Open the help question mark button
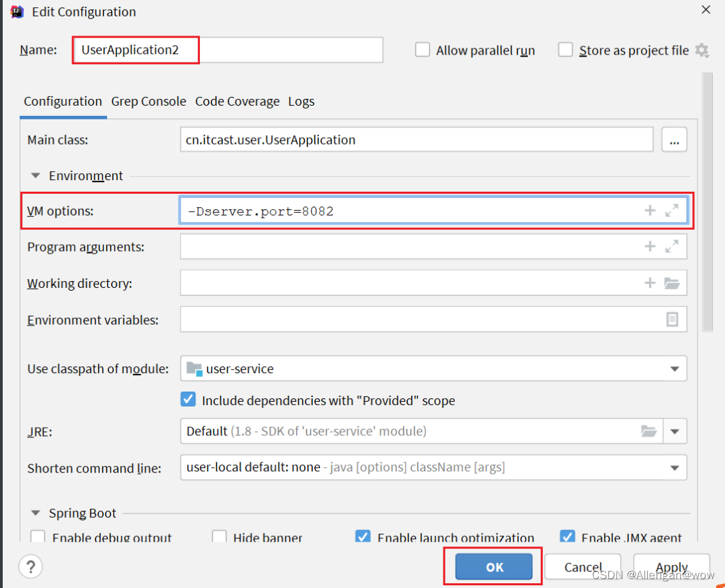This screenshot has height=588, width=725. click(x=31, y=566)
